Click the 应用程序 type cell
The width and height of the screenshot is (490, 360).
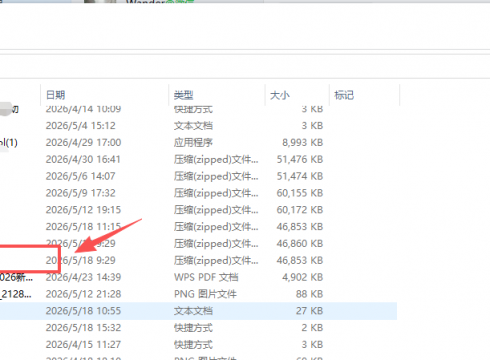tap(193, 143)
